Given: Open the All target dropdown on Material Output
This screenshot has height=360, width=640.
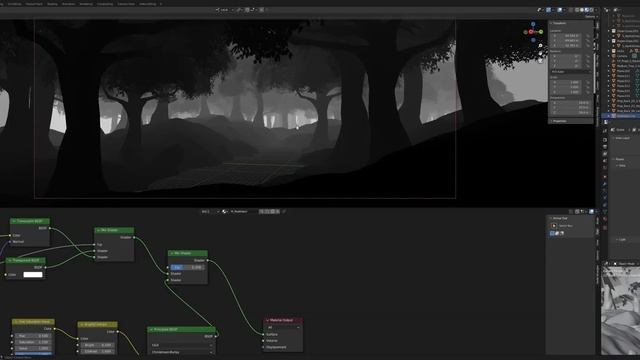Looking at the screenshot, I should [283, 327].
